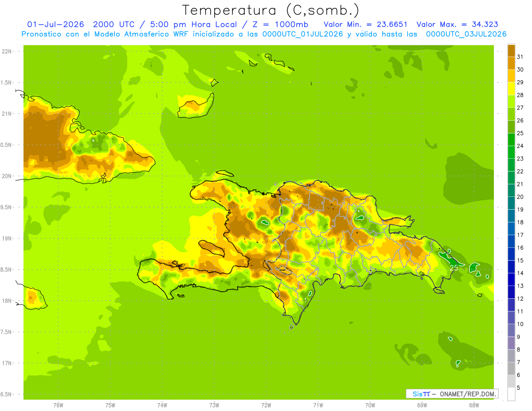Image resolution: width=532 pixels, height=411 pixels.
Task: Select the '69W' longitude axis label
Action: [x=422, y=405]
